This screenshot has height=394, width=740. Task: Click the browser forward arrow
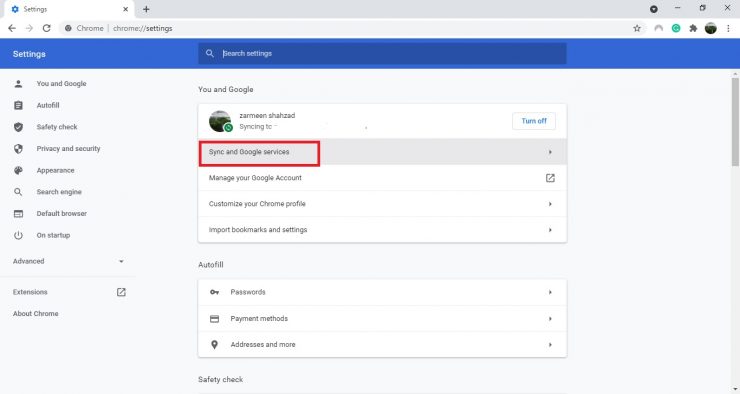(29, 28)
